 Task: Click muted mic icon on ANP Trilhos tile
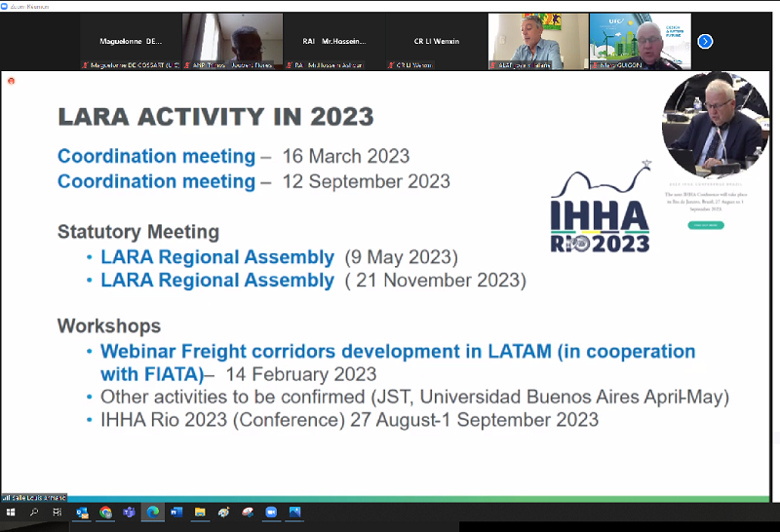pos(187,65)
